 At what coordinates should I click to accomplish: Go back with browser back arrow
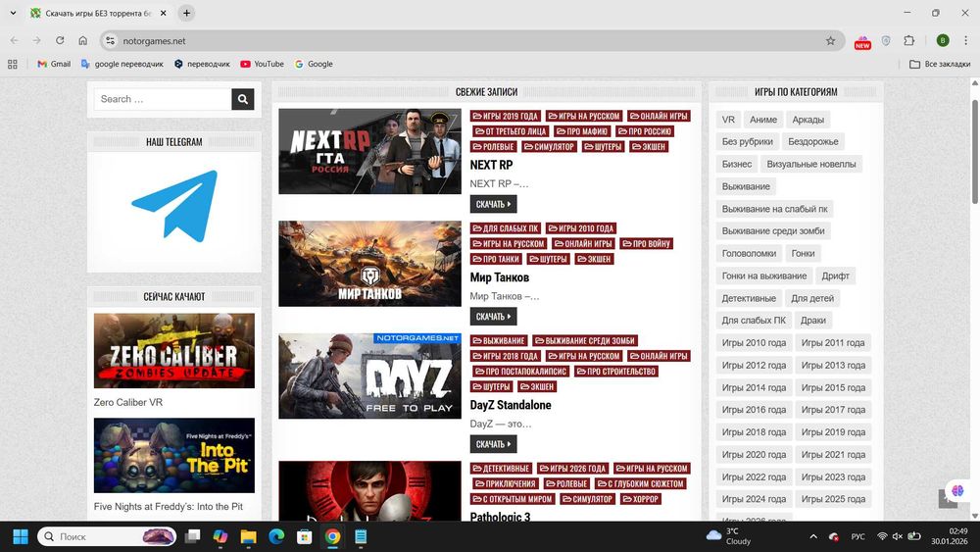[15, 40]
